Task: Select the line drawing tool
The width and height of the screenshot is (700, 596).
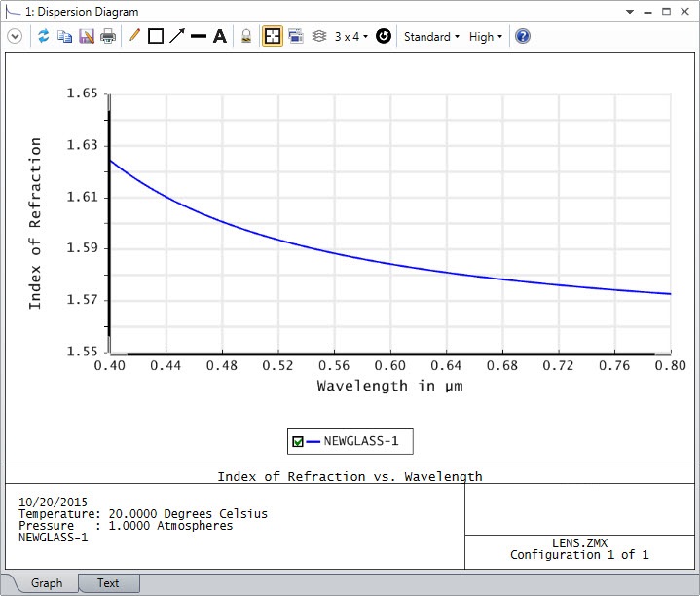Action: [199, 36]
